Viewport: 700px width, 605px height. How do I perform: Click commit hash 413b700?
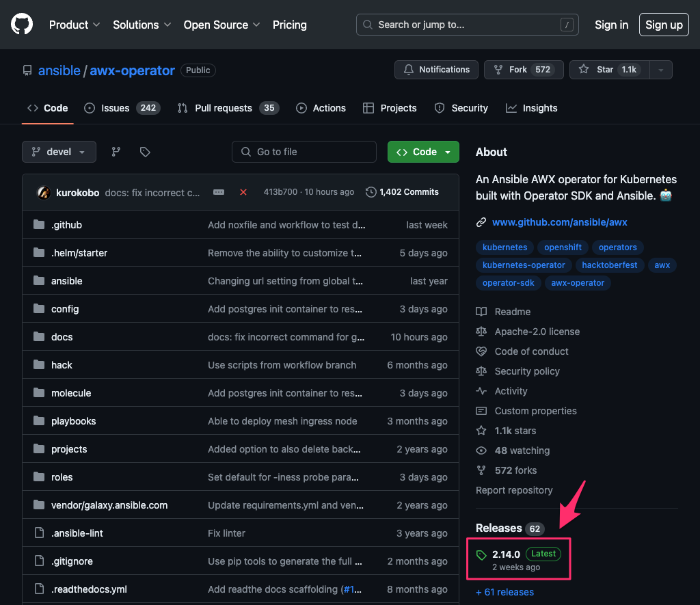tap(280, 192)
